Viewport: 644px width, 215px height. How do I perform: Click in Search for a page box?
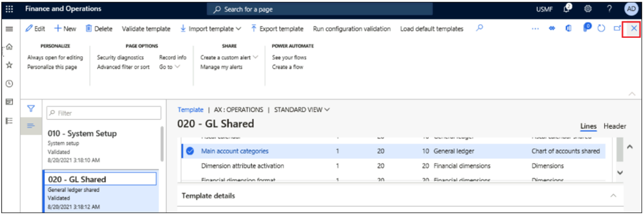(x=320, y=9)
